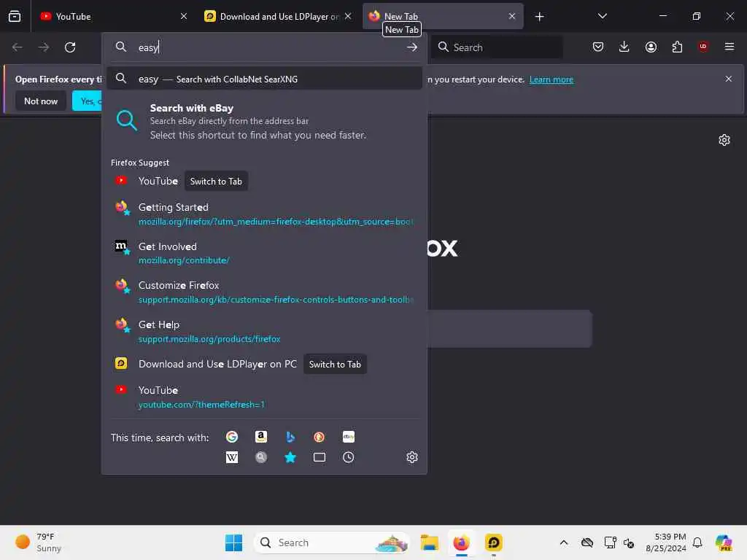Open Save to Pocket icon

(x=598, y=47)
